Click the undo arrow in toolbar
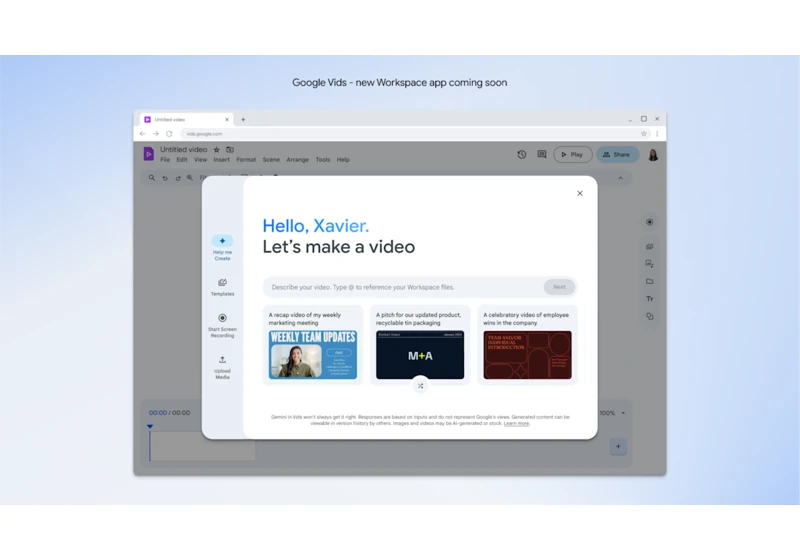This screenshot has height=560, width=800. pyautogui.click(x=165, y=178)
